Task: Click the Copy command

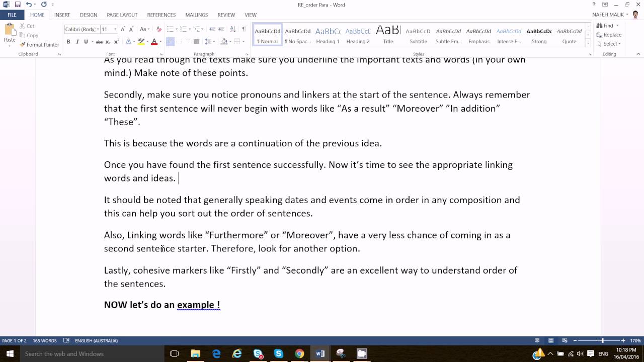Action: point(28,35)
